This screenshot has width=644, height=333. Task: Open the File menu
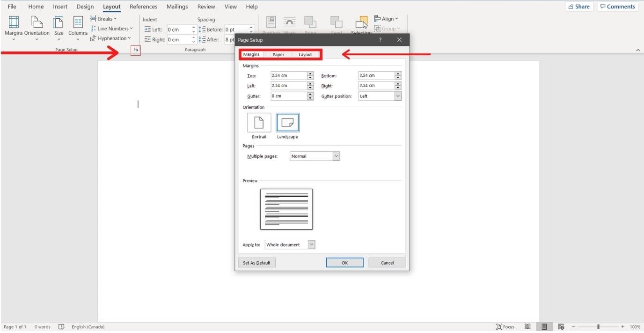point(12,7)
